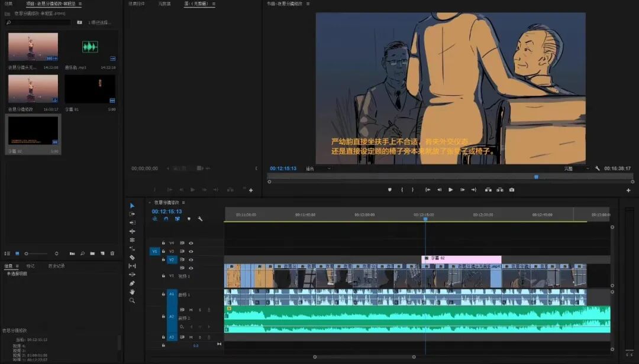
Task: Export frame with camera icon
Action: (512, 190)
